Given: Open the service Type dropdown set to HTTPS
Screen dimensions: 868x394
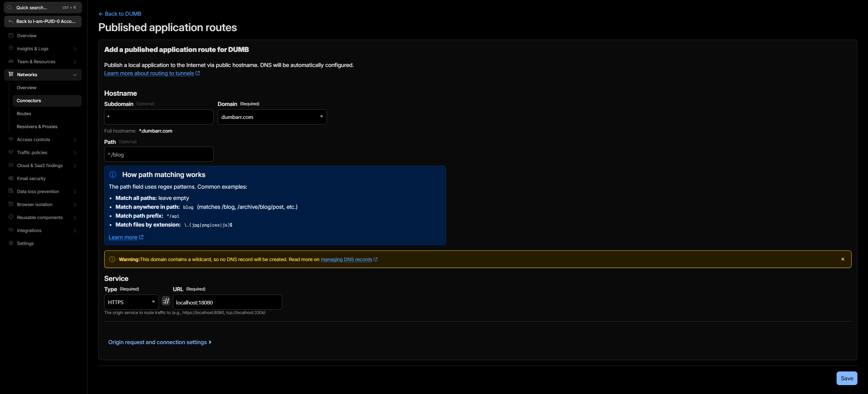Looking at the screenshot, I should (x=131, y=302).
